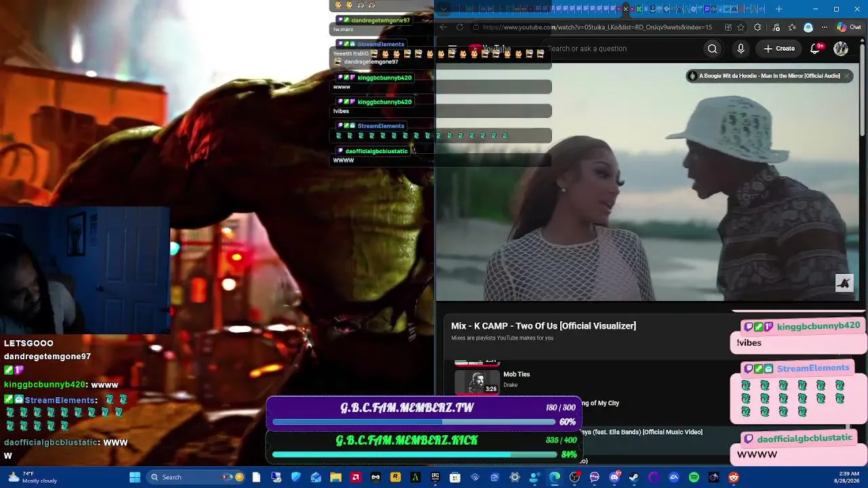
Task: Open Spotify from the taskbar
Action: pyautogui.click(x=694, y=477)
